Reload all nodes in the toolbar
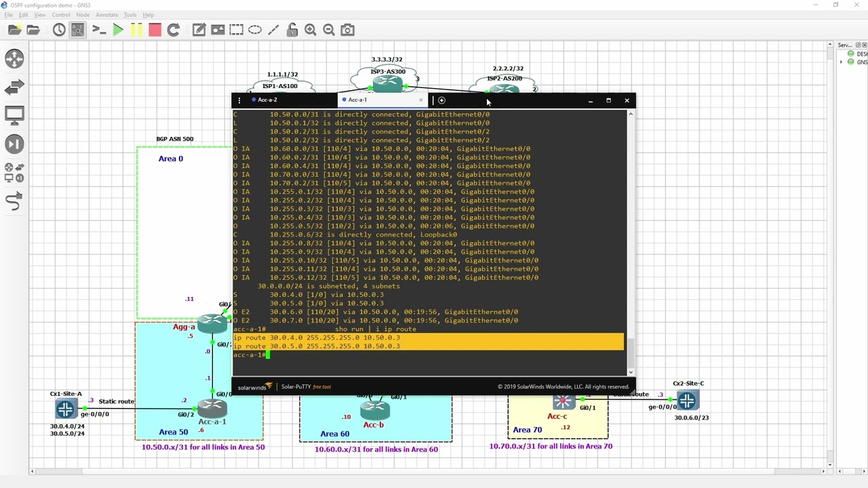 point(173,30)
